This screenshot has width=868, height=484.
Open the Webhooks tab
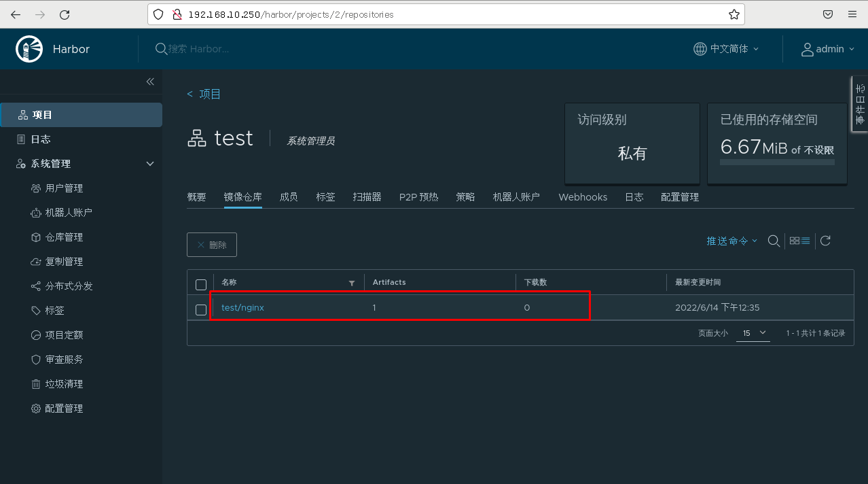tap(583, 197)
